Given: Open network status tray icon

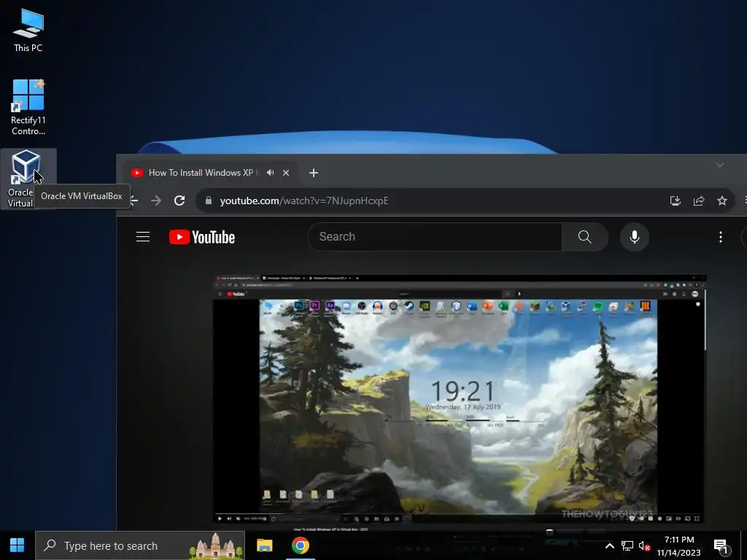Looking at the screenshot, I should click(x=627, y=545).
